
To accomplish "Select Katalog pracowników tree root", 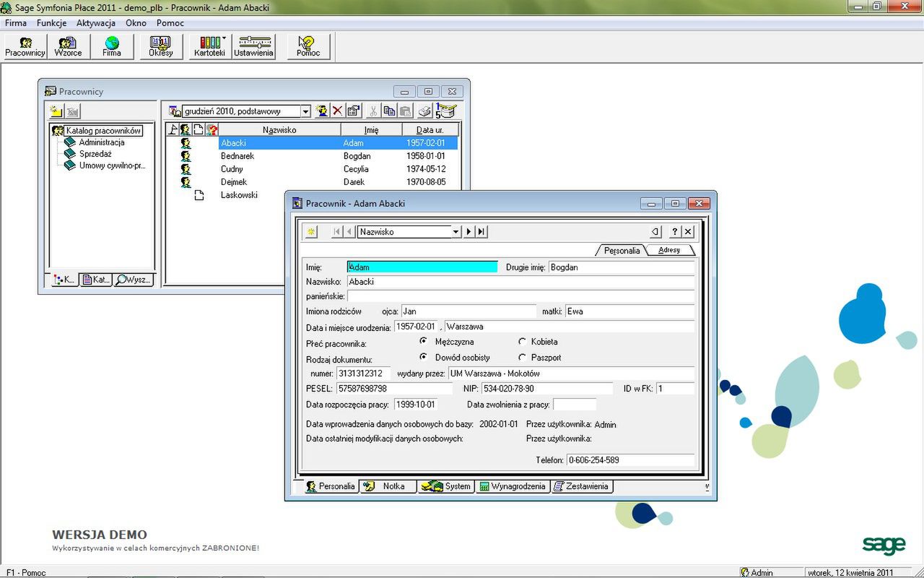I will click(x=103, y=131).
